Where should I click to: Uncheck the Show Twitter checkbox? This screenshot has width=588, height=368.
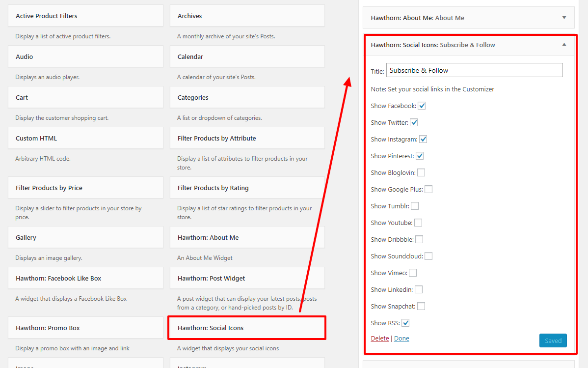click(x=414, y=122)
